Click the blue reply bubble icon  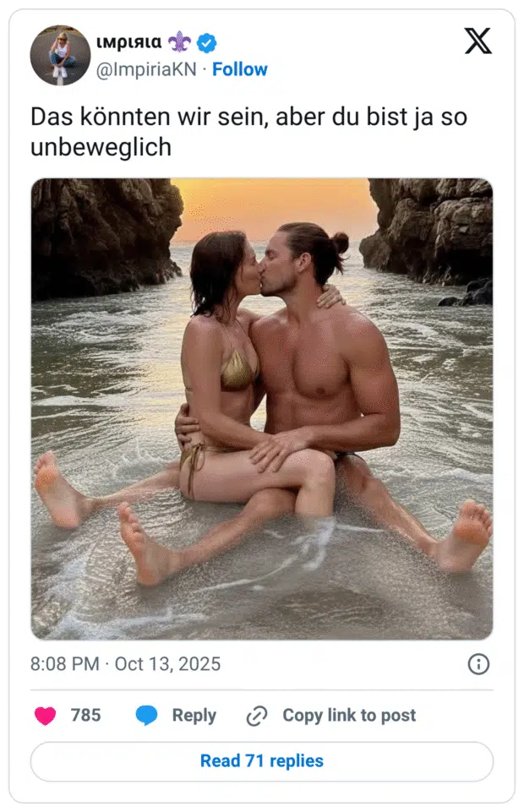[x=146, y=715]
